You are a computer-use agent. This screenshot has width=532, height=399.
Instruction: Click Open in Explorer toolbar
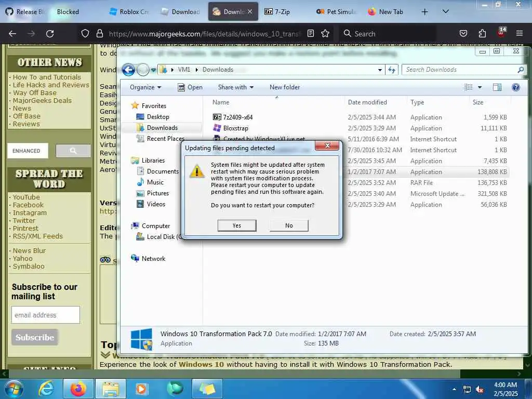pyautogui.click(x=190, y=87)
